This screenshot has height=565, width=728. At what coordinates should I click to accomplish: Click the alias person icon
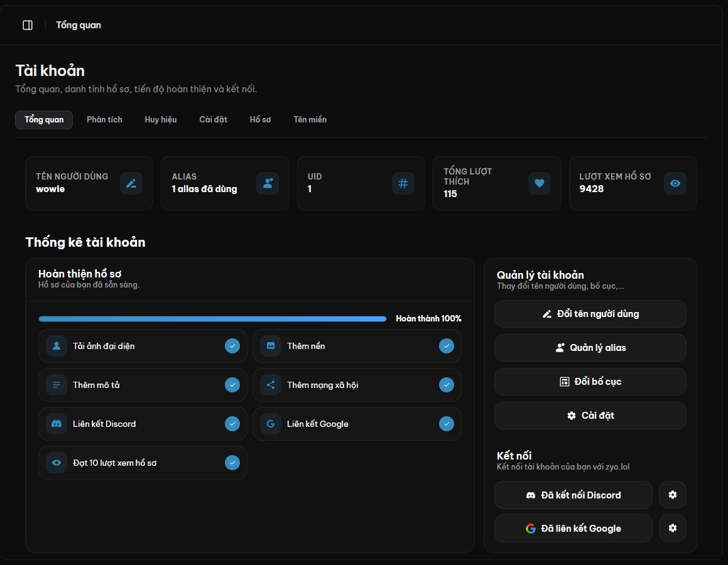268,183
